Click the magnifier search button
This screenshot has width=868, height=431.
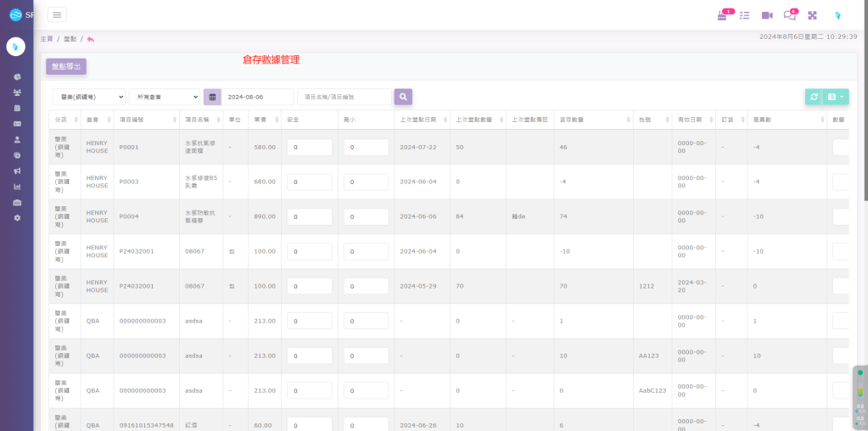coord(403,97)
